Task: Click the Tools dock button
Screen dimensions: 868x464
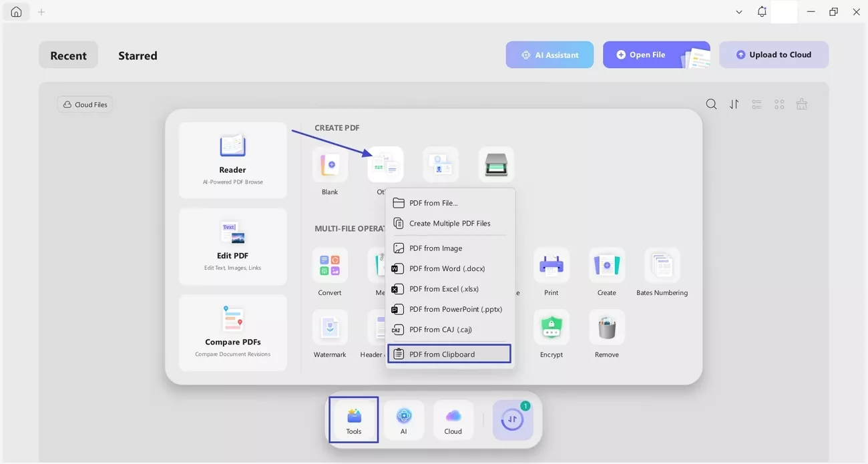Action: pos(354,420)
